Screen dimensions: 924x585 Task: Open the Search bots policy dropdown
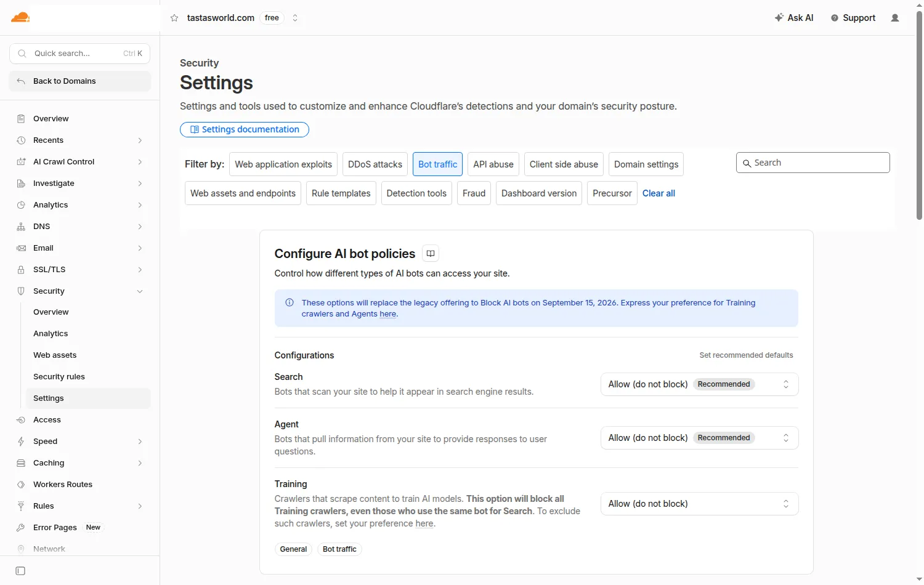(x=700, y=384)
